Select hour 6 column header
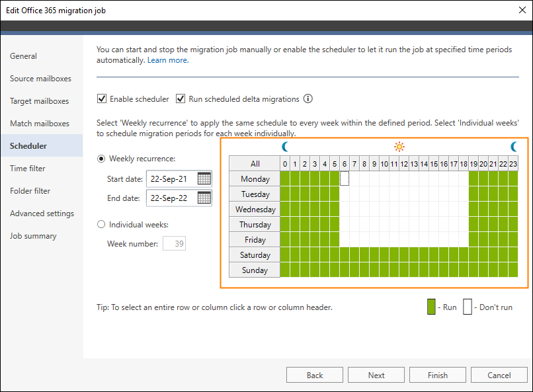The width and height of the screenshot is (533, 392). pyautogui.click(x=345, y=164)
